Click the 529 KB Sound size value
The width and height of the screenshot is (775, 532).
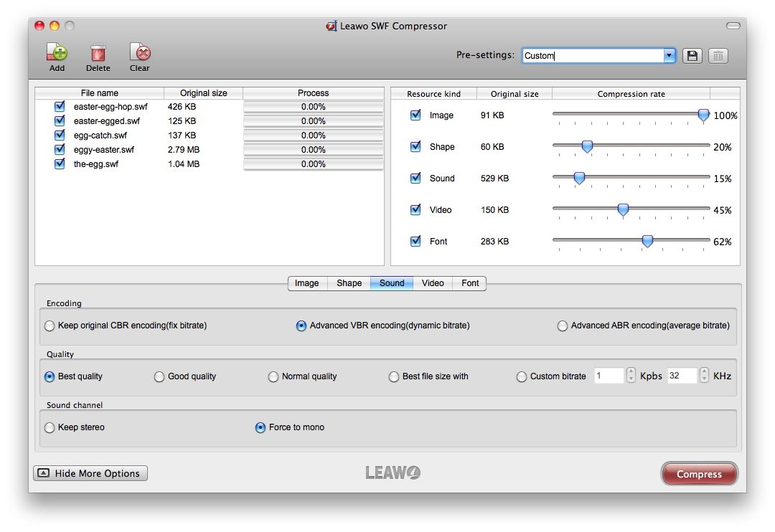point(494,179)
